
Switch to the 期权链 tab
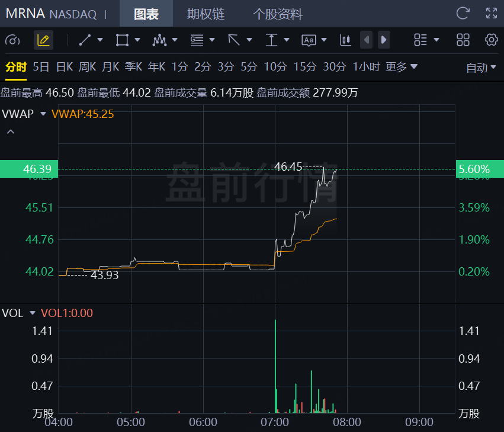point(206,14)
